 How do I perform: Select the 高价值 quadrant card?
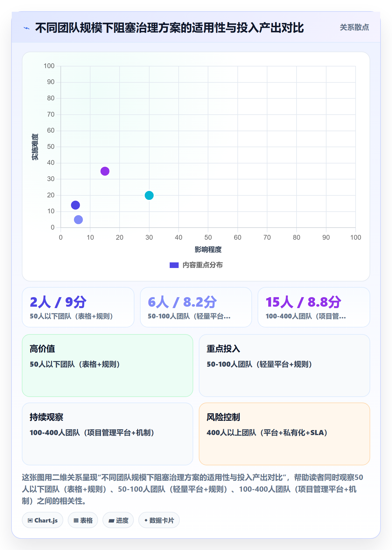pyautogui.click(x=108, y=366)
